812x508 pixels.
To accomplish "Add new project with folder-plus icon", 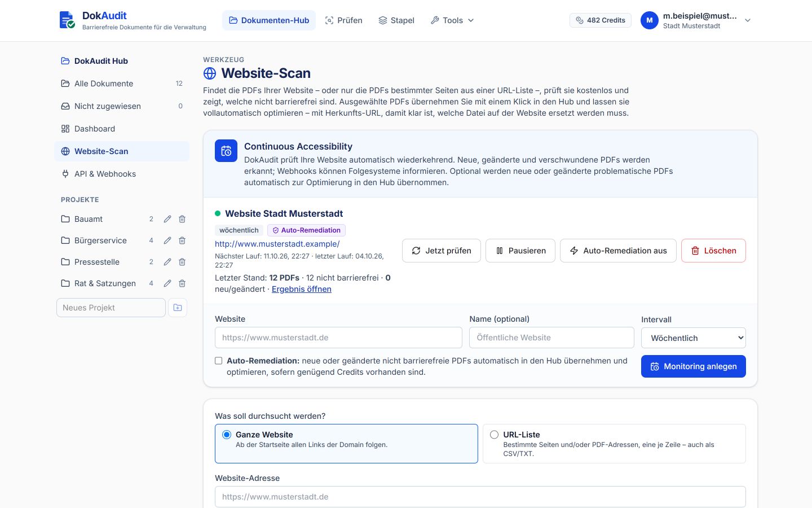I will pos(178,308).
